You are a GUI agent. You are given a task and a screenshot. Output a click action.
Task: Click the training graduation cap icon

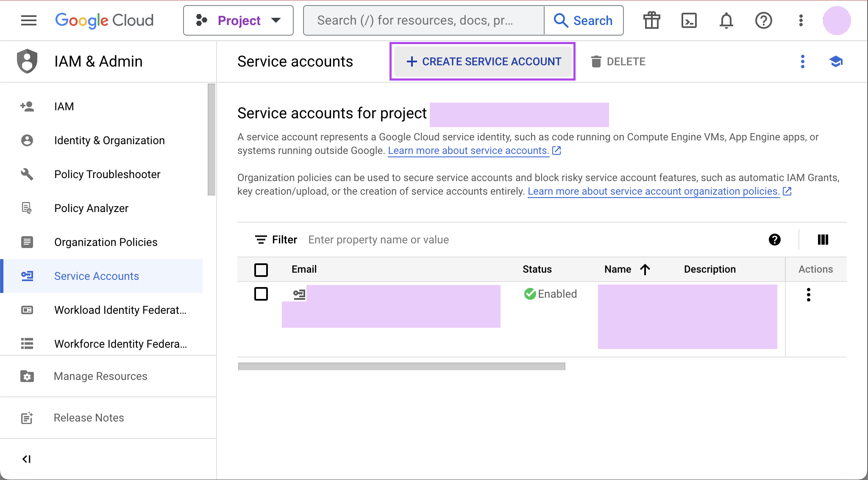(x=836, y=62)
